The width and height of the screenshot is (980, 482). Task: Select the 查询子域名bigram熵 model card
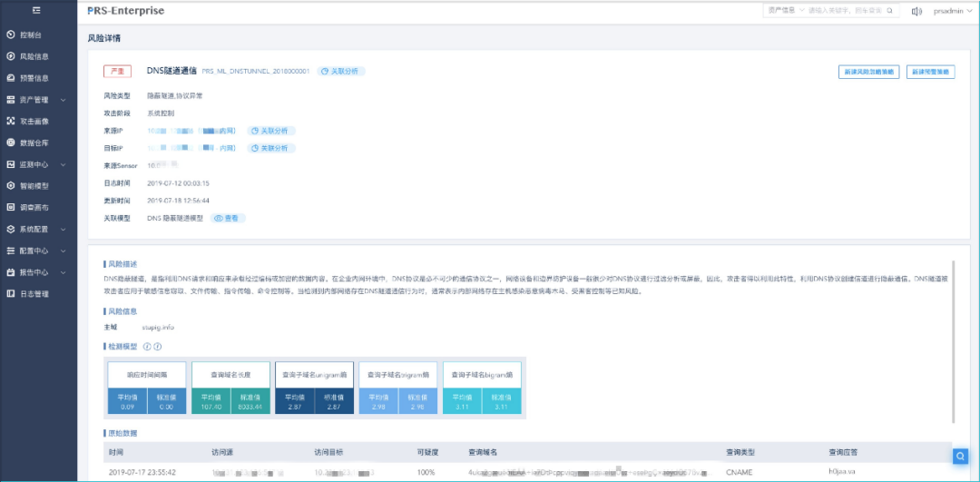[482, 388]
